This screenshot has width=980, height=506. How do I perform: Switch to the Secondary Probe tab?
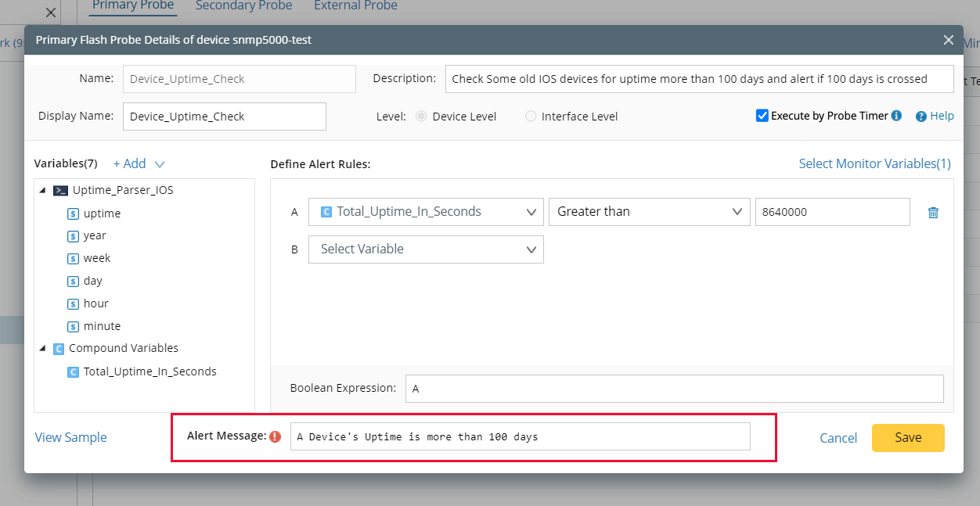[x=243, y=5]
